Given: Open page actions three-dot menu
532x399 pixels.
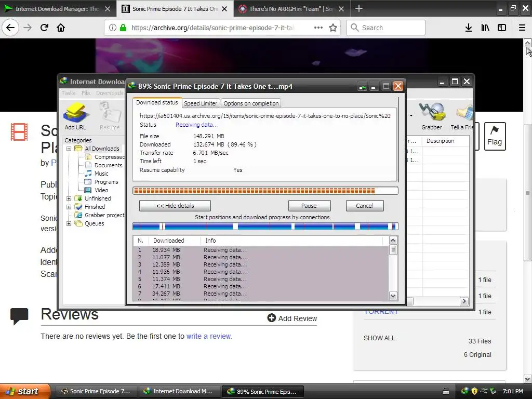Looking at the screenshot, I should click(318, 28).
